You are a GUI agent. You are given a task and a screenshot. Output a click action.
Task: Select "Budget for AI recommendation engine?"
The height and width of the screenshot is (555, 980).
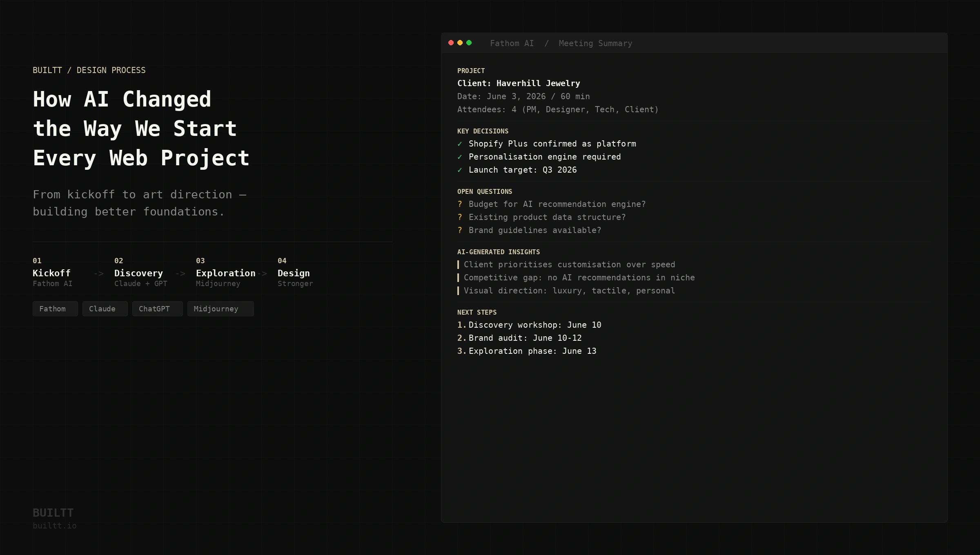point(557,204)
